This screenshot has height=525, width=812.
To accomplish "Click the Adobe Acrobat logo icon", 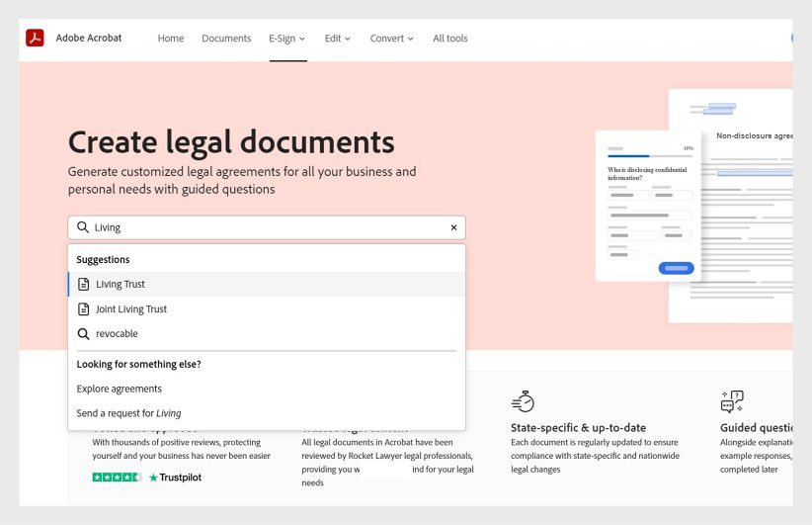I will pyautogui.click(x=35, y=38).
